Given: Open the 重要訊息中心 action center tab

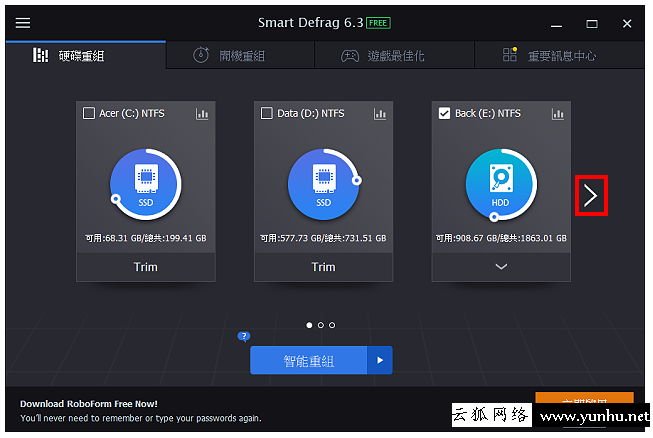Looking at the screenshot, I should [559, 55].
